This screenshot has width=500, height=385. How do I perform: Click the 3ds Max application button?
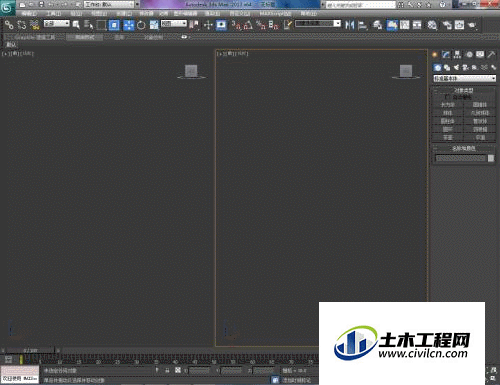tap(7, 7)
